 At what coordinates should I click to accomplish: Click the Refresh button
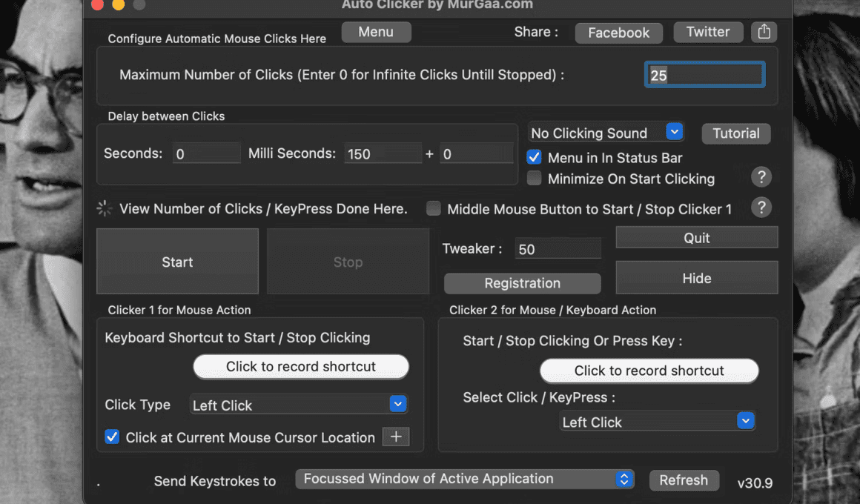tap(684, 480)
